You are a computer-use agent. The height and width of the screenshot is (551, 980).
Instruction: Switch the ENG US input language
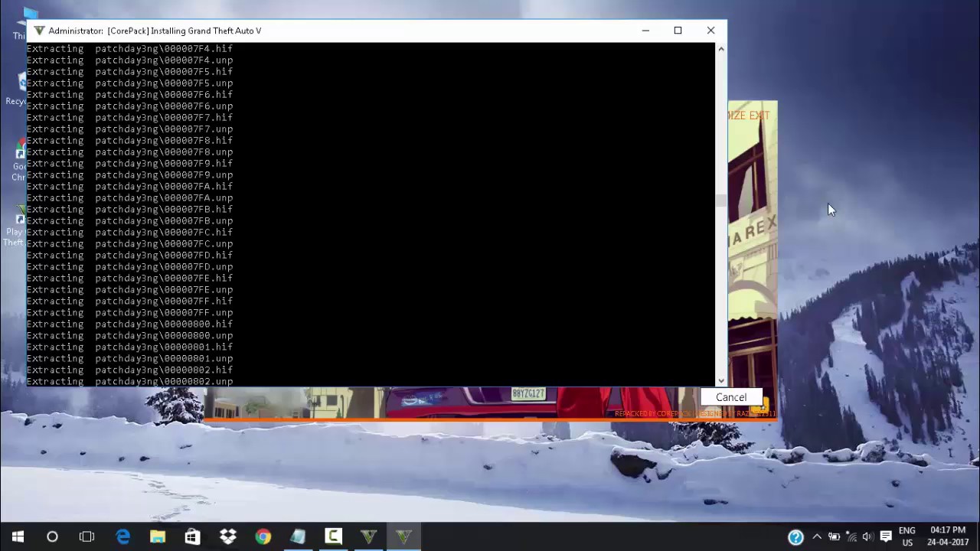[907, 536]
